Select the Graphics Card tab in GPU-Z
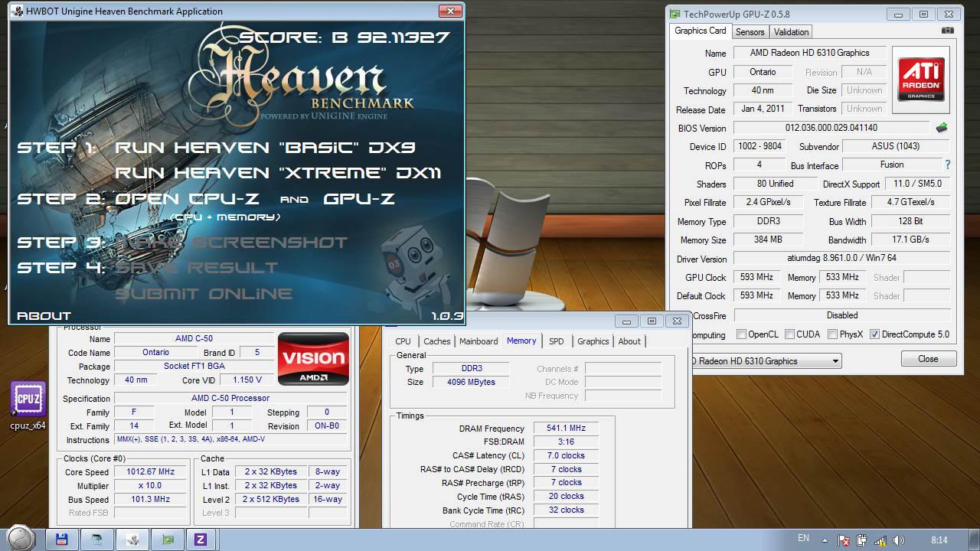 coord(700,31)
